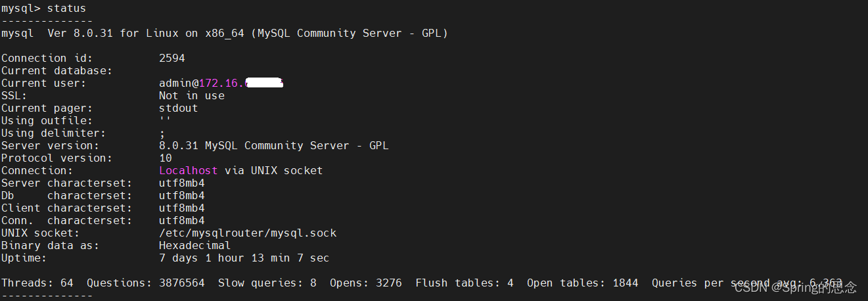The width and height of the screenshot is (868, 301).
Task: Click the stdout pager value
Action: 179,108
